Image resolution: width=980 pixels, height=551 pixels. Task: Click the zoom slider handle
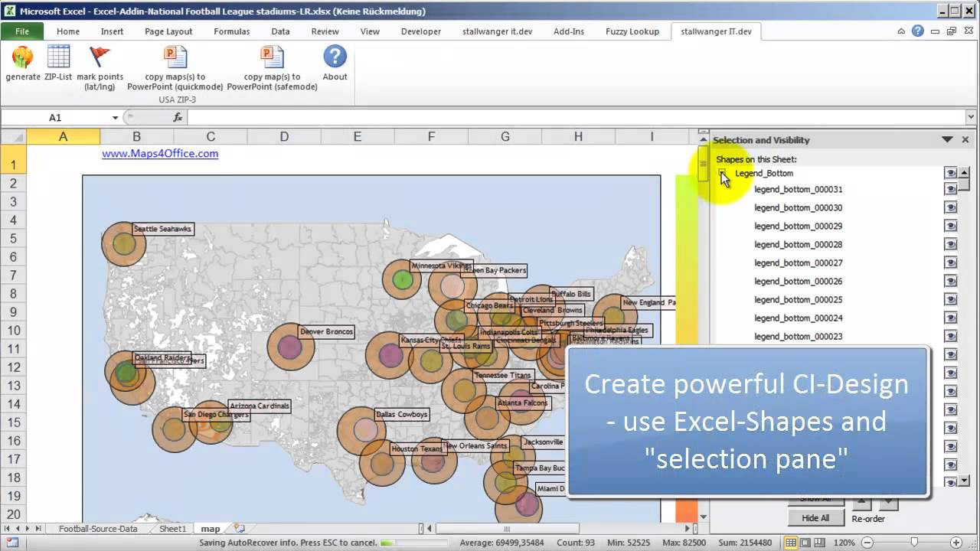coord(913,542)
